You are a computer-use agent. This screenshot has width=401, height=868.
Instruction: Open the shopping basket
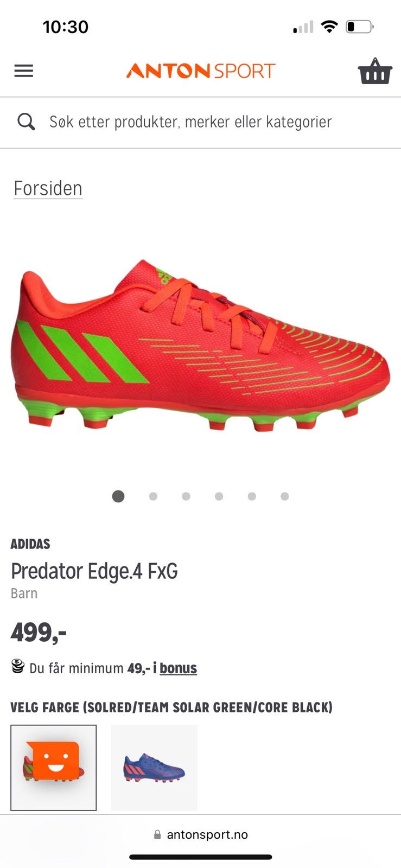point(374,71)
